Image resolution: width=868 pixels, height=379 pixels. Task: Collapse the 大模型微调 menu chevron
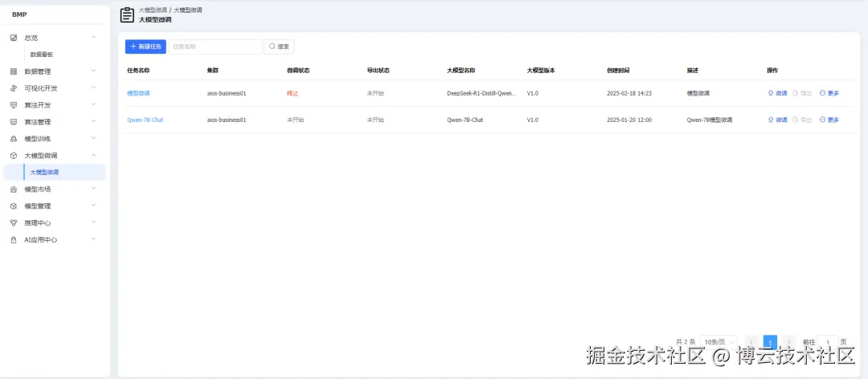tap(93, 155)
